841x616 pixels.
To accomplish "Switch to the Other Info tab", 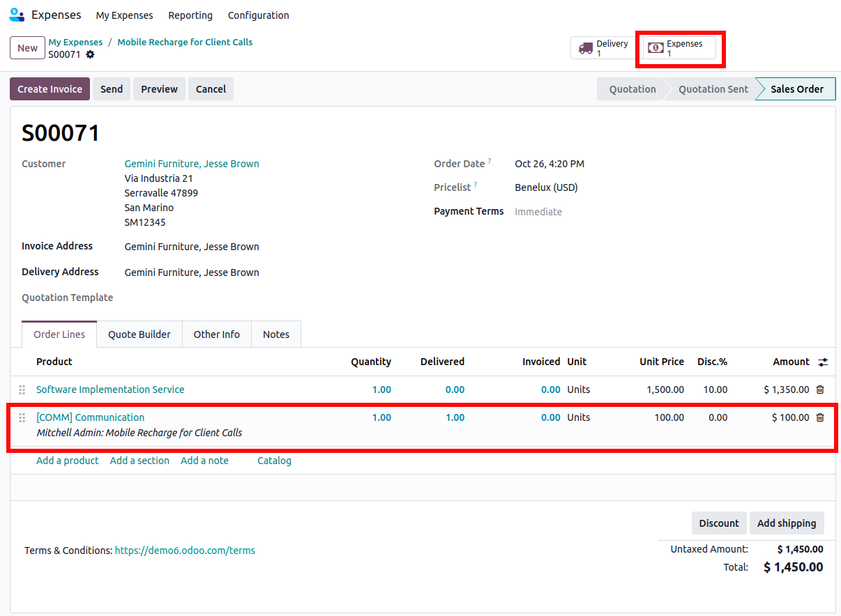I will 216,334.
